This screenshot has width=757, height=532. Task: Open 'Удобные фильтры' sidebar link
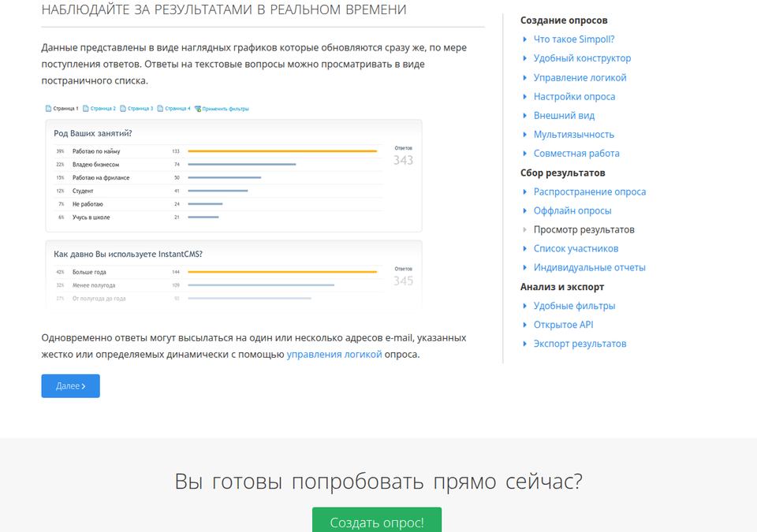[x=574, y=306]
